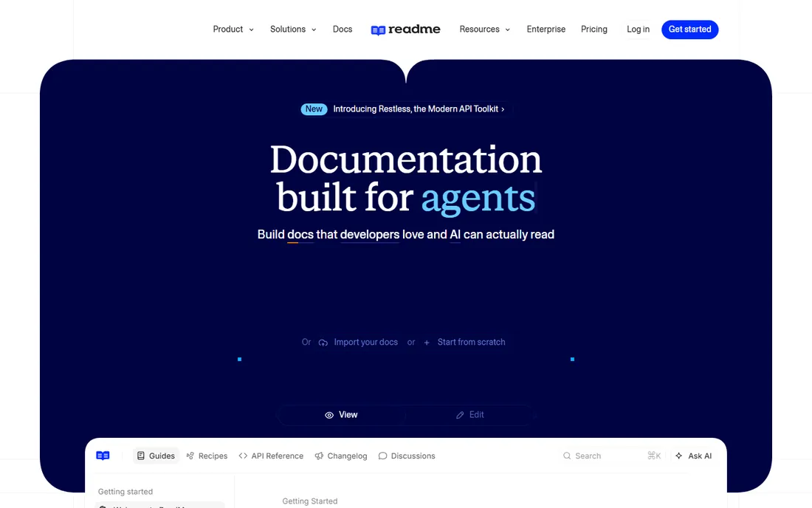The height and width of the screenshot is (508, 812).
Task: Click the ⌘K shortcut hint
Action: click(654, 456)
